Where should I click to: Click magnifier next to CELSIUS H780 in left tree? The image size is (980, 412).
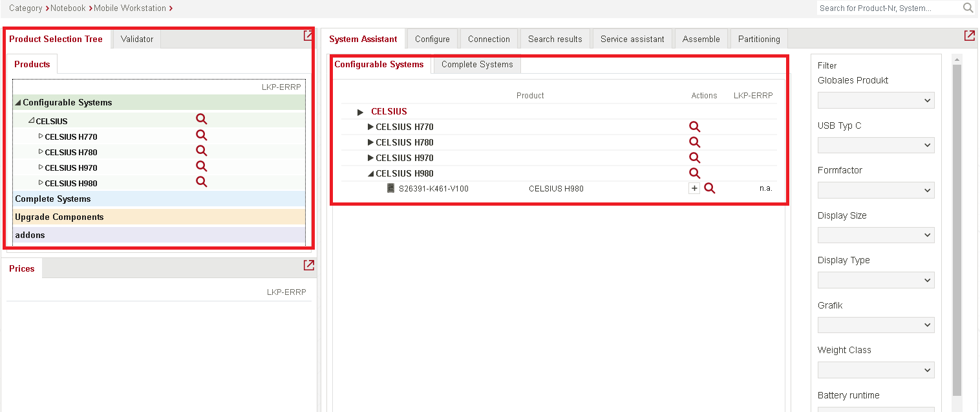202,151
